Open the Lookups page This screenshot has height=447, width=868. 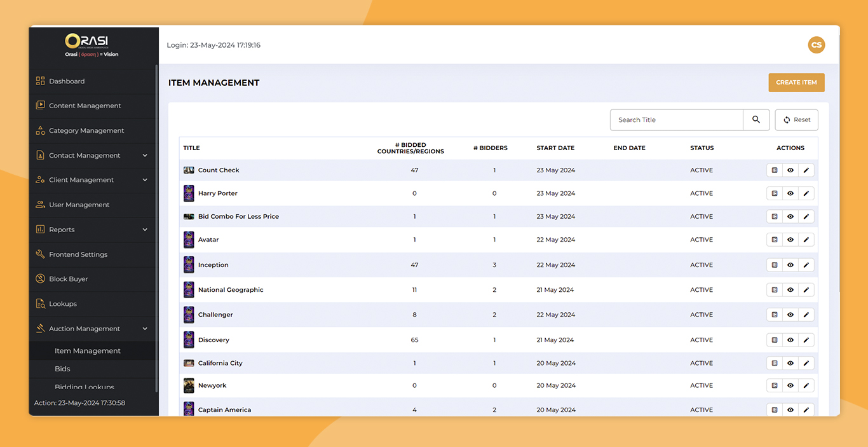pyautogui.click(x=63, y=304)
